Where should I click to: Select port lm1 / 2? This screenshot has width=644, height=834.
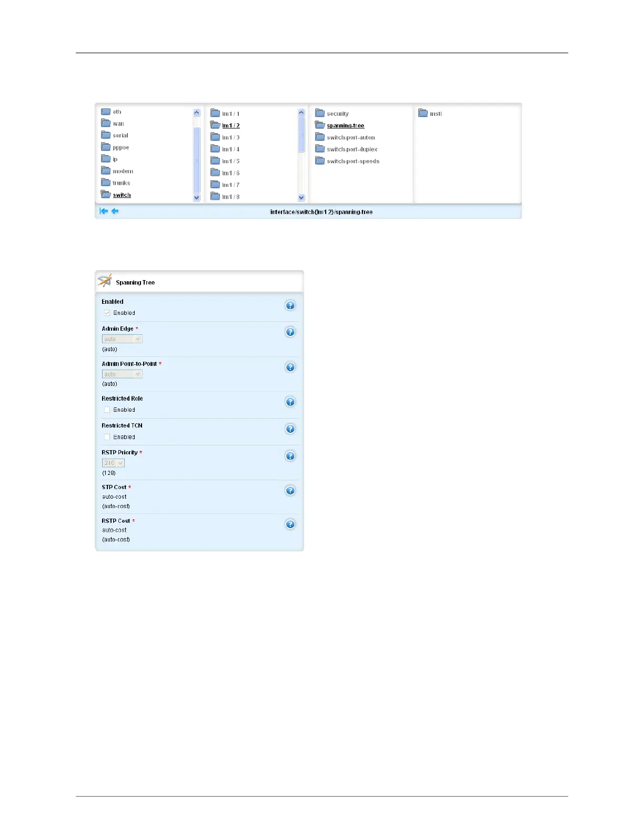pos(225,125)
